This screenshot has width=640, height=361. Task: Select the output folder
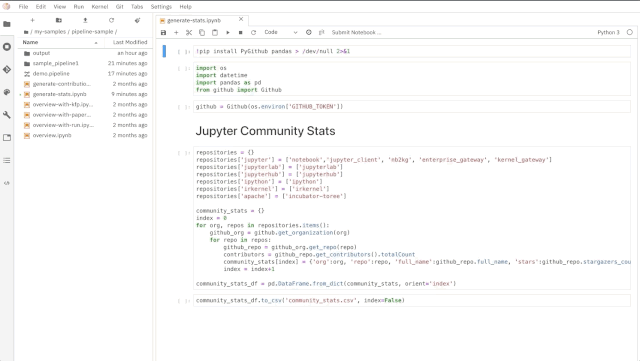click(85, 53)
